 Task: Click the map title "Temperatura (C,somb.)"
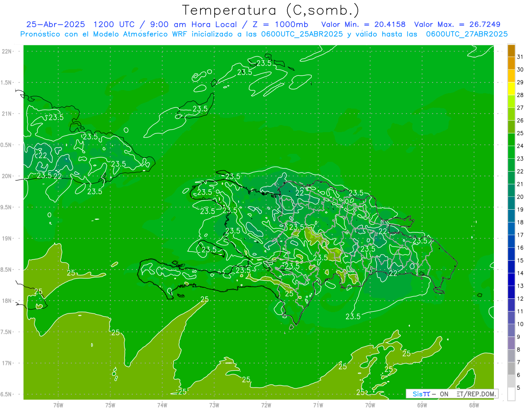coord(271,11)
